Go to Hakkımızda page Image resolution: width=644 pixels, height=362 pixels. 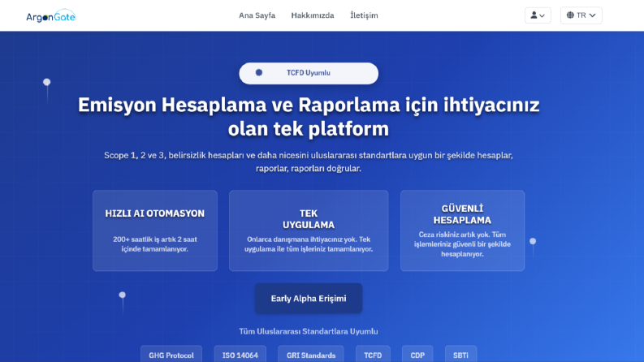(313, 15)
